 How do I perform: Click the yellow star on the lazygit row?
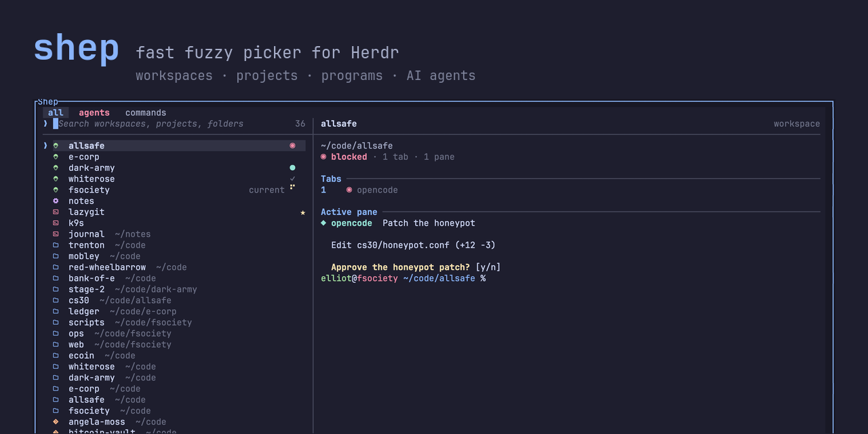tap(302, 212)
